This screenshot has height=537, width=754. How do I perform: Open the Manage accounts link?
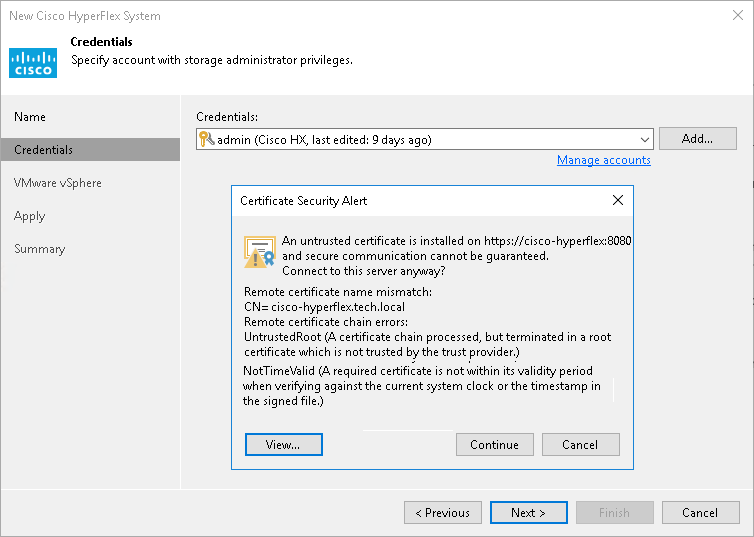click(603, 160)
